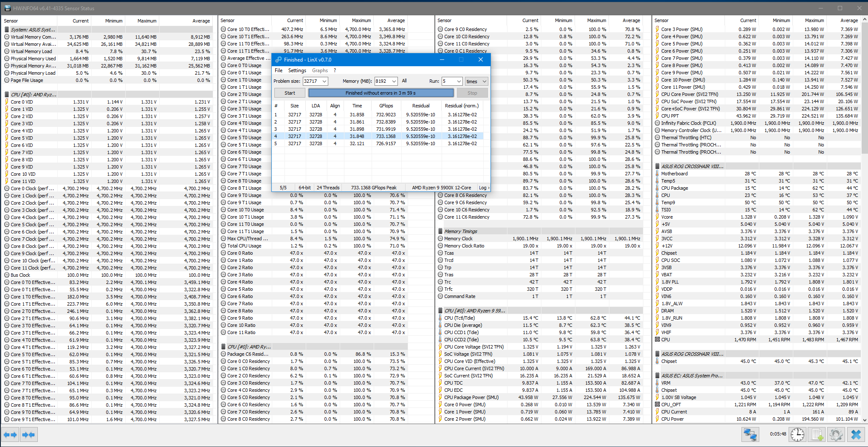
Task: Expand the Log panel in LinX status bar
Action: click(x=484, y=188)
